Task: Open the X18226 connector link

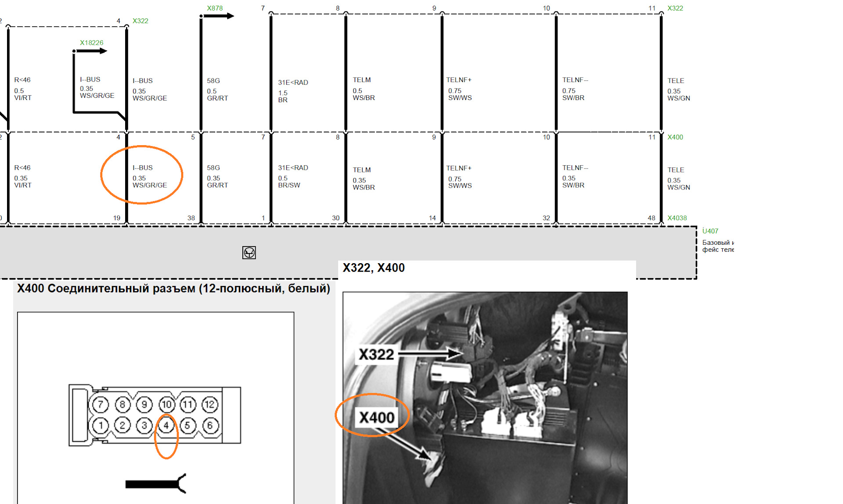Action: (91, 43)
